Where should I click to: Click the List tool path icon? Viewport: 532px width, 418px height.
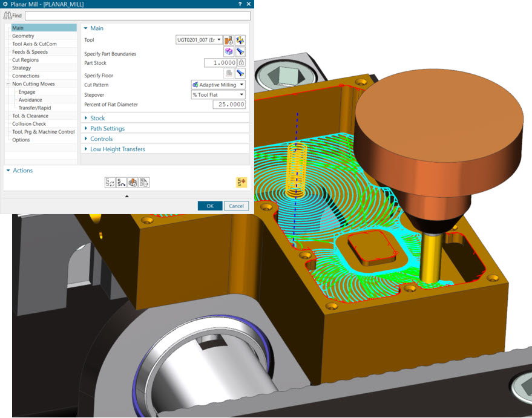144,182
